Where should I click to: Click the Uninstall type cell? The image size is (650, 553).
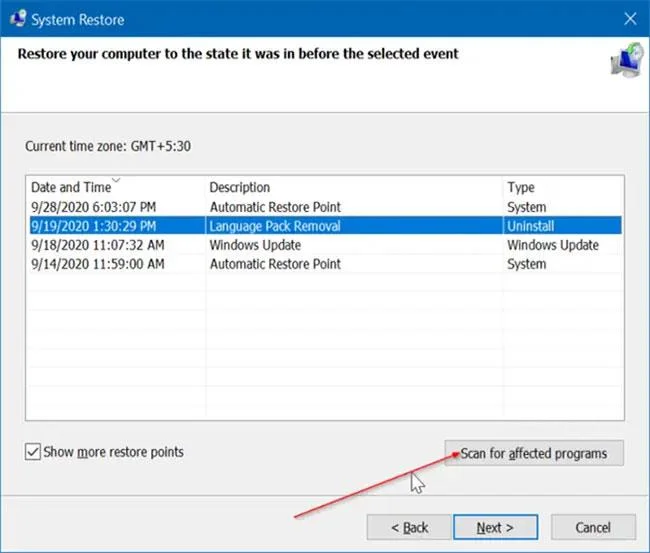pos(531,226)
